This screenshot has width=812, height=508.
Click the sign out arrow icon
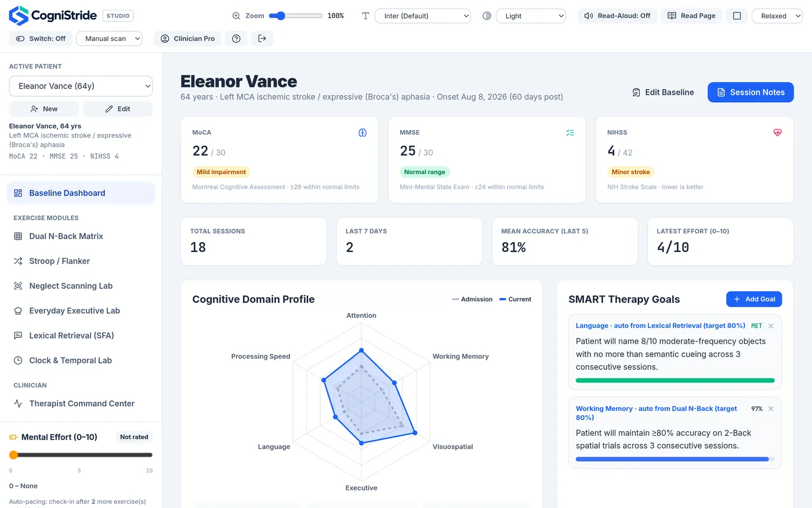pyautogui.click(x=262, y=38)
